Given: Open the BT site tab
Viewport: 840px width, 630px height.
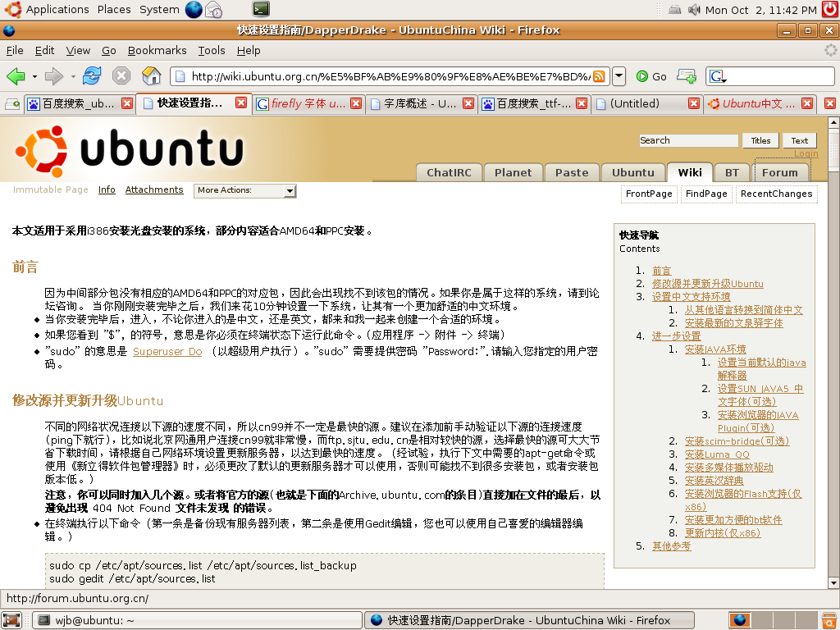Looking at the screenshot, I should [x=732, y=172].
